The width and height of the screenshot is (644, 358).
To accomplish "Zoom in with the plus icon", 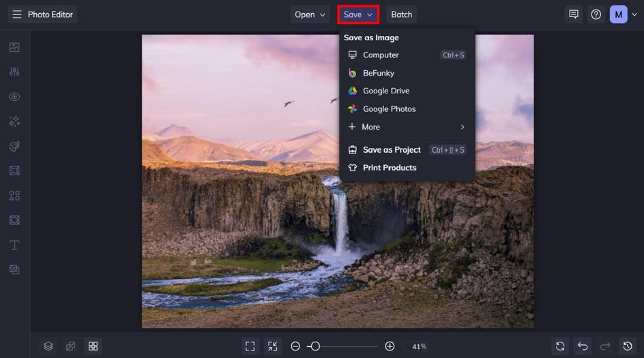I will click(x=390, y=346).
